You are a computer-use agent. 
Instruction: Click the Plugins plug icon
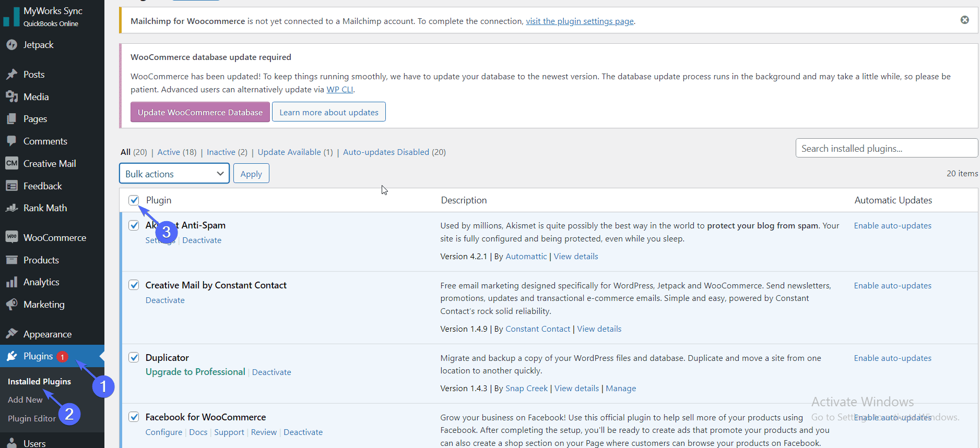(x=11, y=356)
